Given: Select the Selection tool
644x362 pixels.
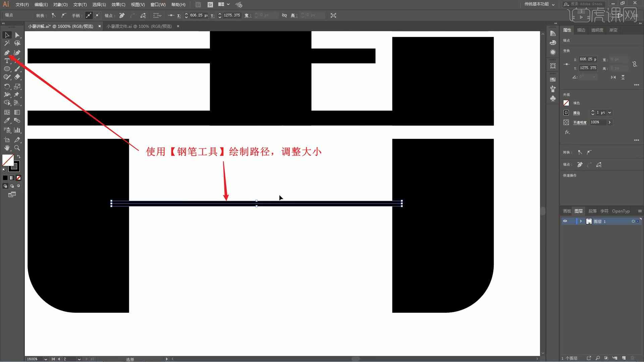Looking at the screenshot, I should tap(6, 35).
